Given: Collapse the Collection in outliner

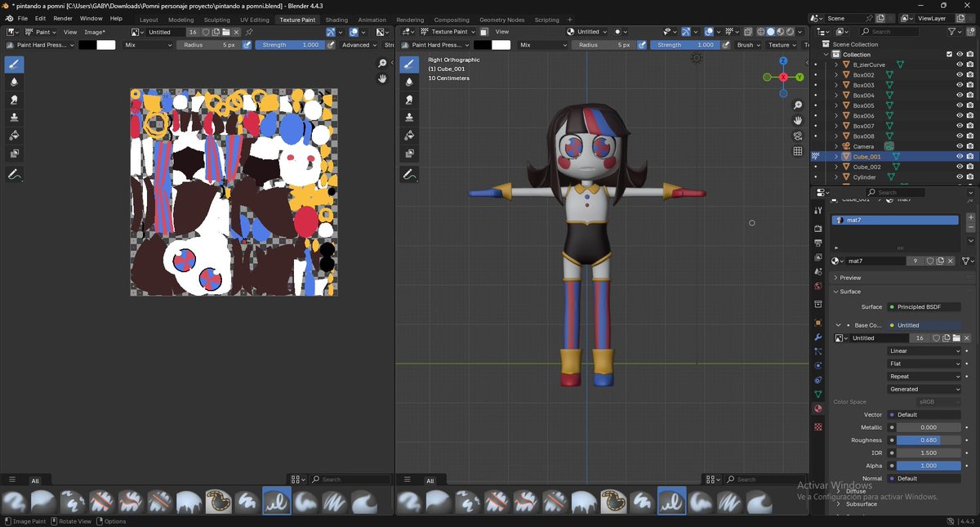Looking at the screenshot, I should click(x=826, y=55).
